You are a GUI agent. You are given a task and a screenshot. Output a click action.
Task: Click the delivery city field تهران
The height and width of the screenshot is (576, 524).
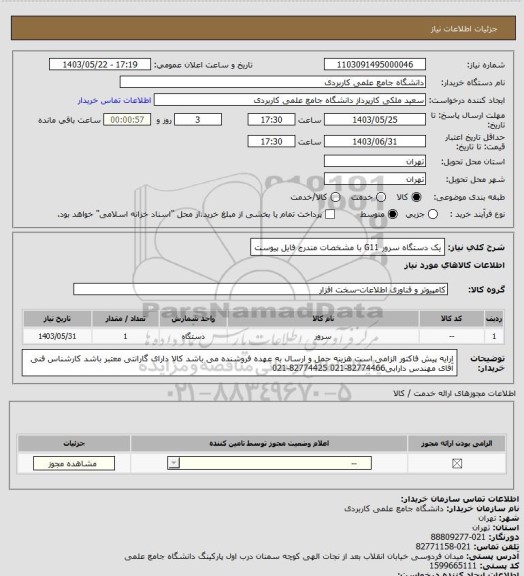point(375,179)
